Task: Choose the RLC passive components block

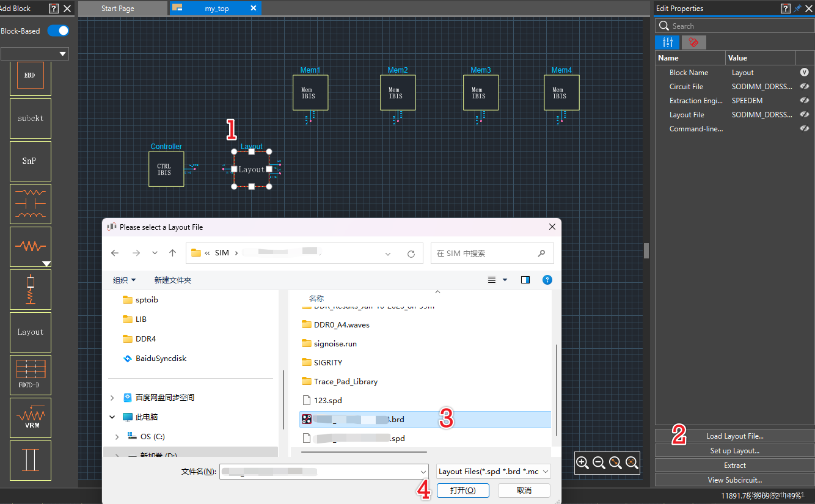Action: tap(30, 203)
